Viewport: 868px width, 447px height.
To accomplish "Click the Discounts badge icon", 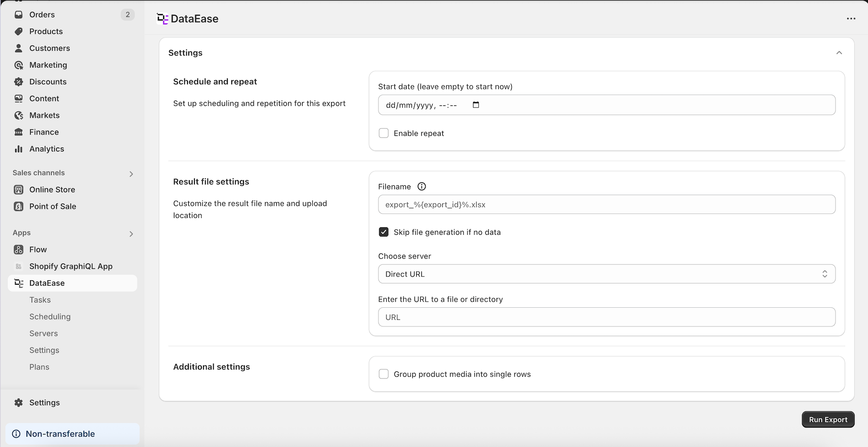I will 19,82.
